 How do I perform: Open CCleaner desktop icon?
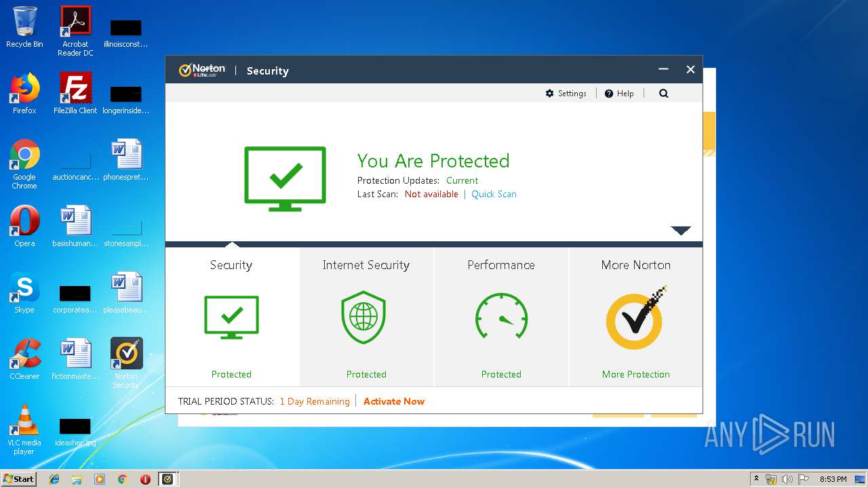[24, 359]
